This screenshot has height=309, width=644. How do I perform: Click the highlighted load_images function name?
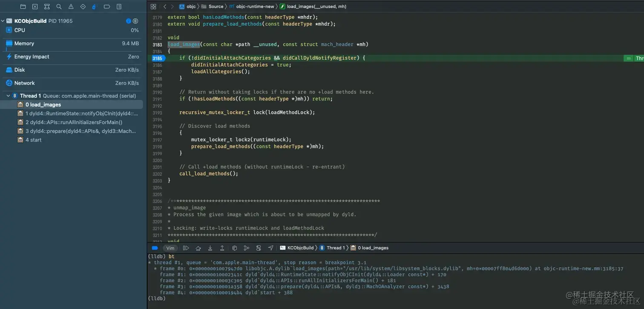[184, 44]
